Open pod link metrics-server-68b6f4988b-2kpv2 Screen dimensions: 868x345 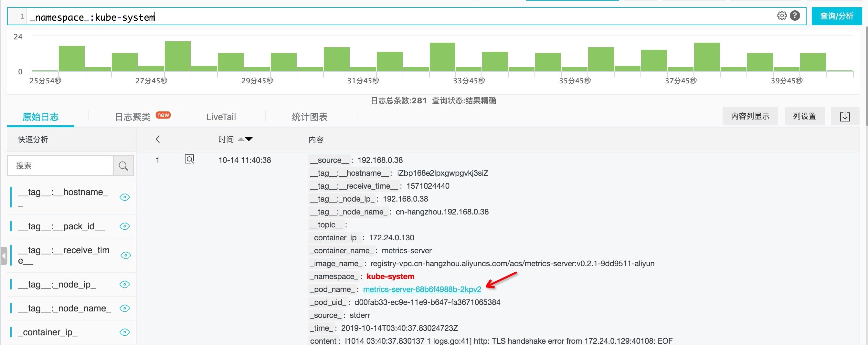click(x=422, y=289)
